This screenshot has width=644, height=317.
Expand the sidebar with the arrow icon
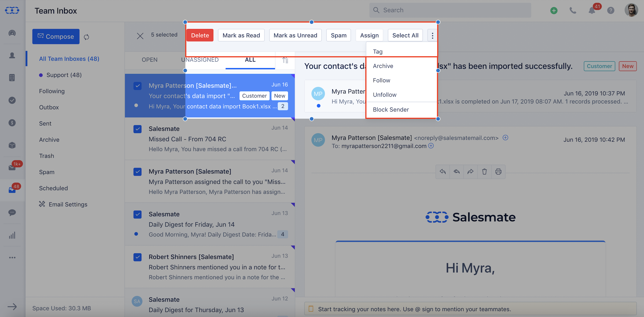(12, 306)
